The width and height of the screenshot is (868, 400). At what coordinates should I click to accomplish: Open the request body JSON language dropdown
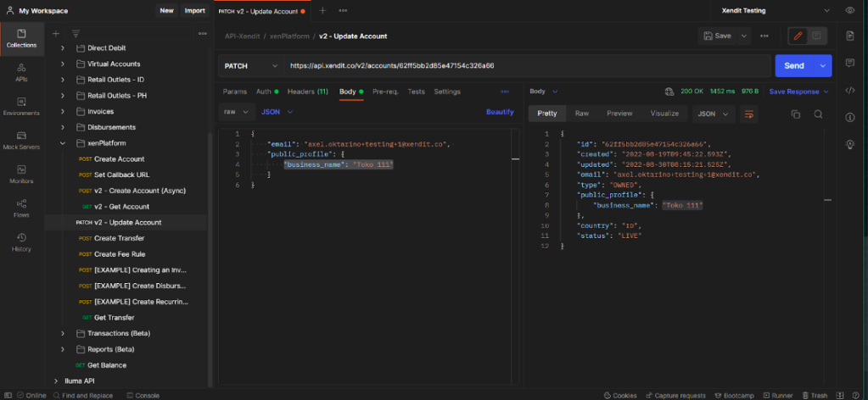[x=277, y=112]
